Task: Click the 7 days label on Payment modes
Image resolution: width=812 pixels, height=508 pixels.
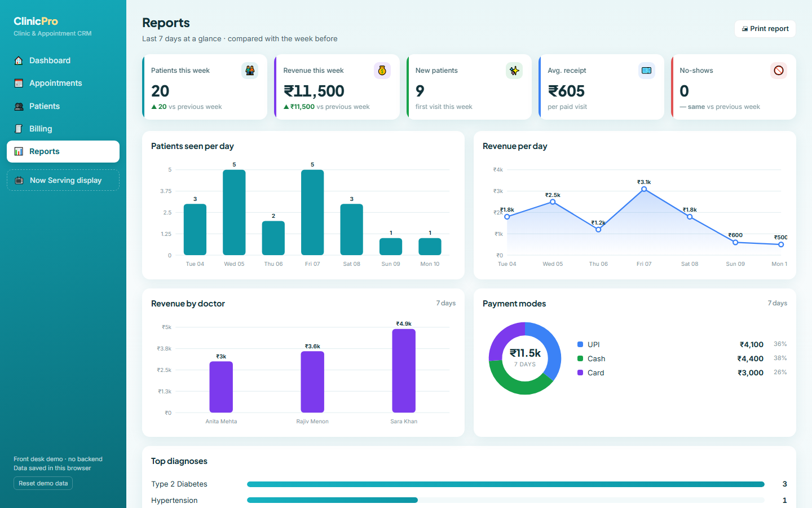Action: 777,303
